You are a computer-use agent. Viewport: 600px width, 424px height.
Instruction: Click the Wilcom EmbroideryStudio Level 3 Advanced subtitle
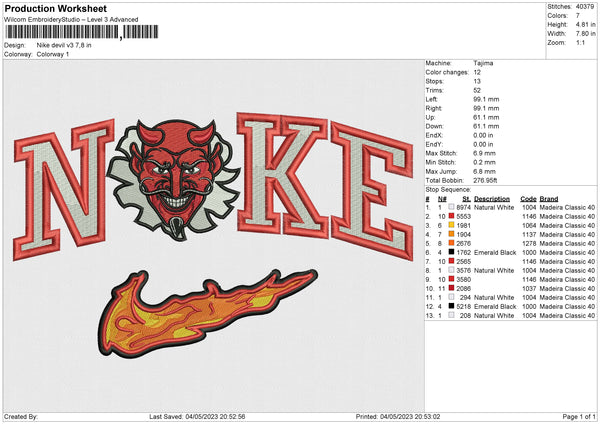(x=71, y=20)
